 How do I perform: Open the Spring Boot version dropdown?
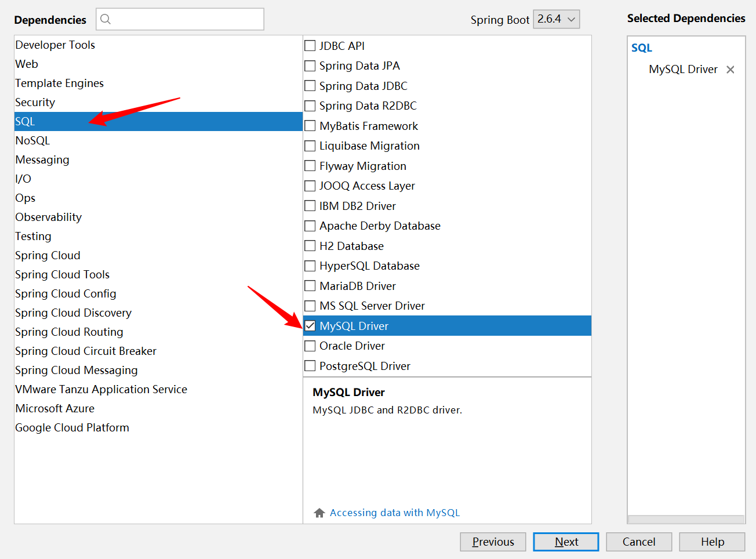tap(556, 19)
